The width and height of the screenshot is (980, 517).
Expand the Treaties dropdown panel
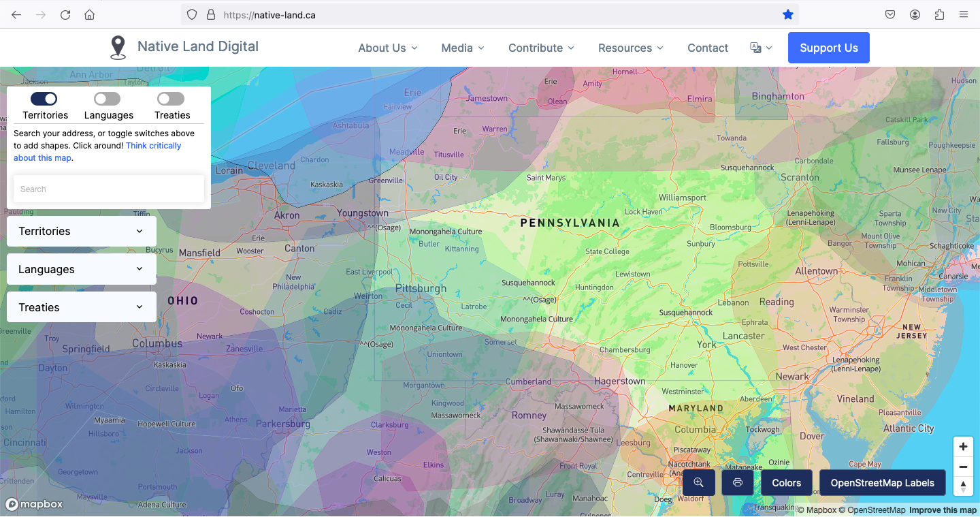[82, 308]
